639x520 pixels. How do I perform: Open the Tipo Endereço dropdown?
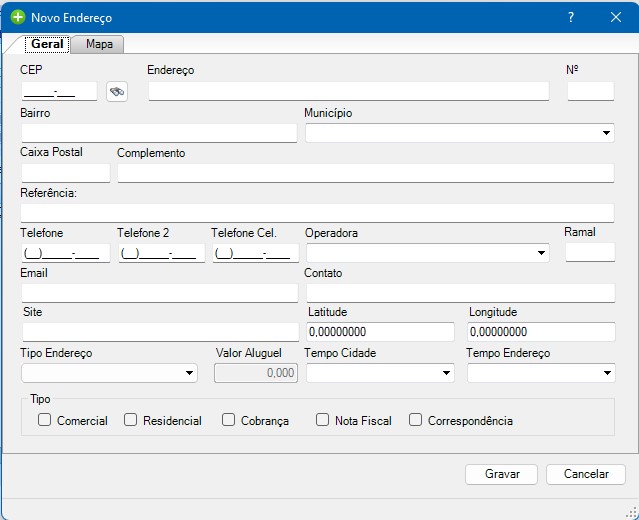(x=189, y=373)
